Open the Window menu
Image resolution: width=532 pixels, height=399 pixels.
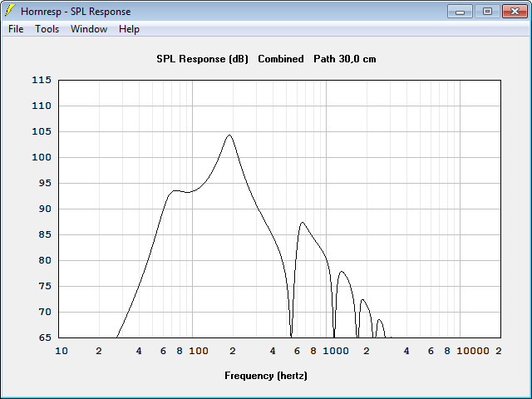pyautogui.click(x=89, y=29)
